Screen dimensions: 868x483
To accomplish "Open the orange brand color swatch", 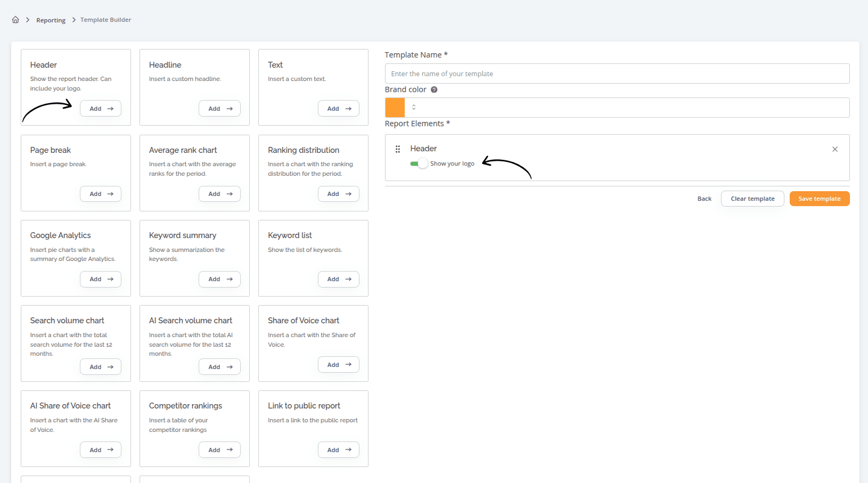I will 395,108.
